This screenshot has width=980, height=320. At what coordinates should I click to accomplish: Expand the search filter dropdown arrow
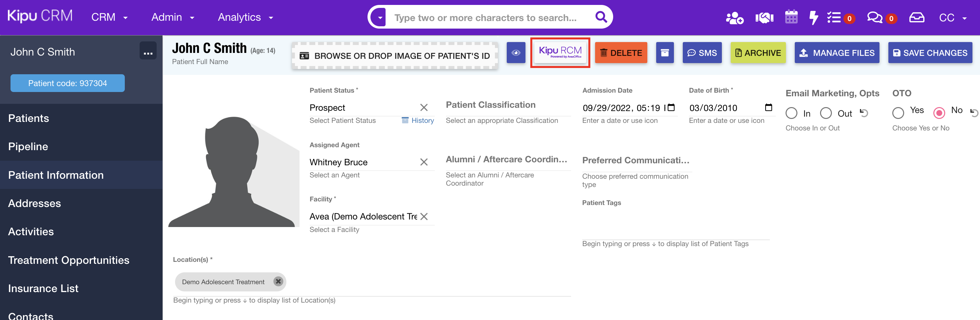(380, 17)
